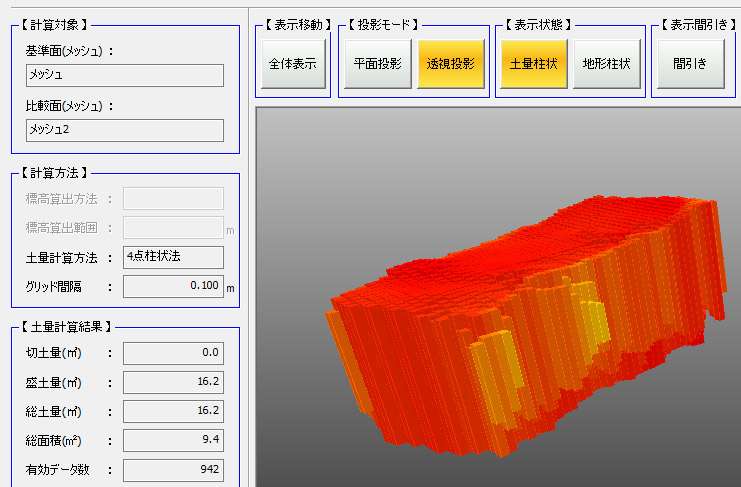The width and height of the screenshot is (741, 487).
Task: Click the 総面積 result value 9.4
Action: pos(173,440)
